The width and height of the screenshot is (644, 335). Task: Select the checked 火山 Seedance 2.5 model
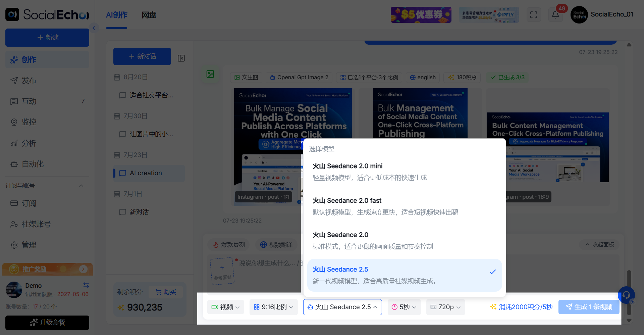point(405,275)
